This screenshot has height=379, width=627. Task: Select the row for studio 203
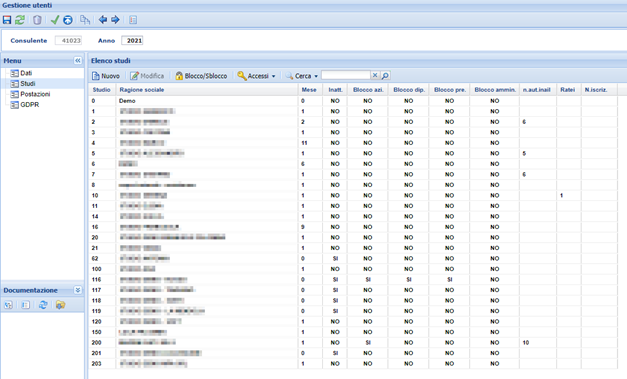pos(353,363)
